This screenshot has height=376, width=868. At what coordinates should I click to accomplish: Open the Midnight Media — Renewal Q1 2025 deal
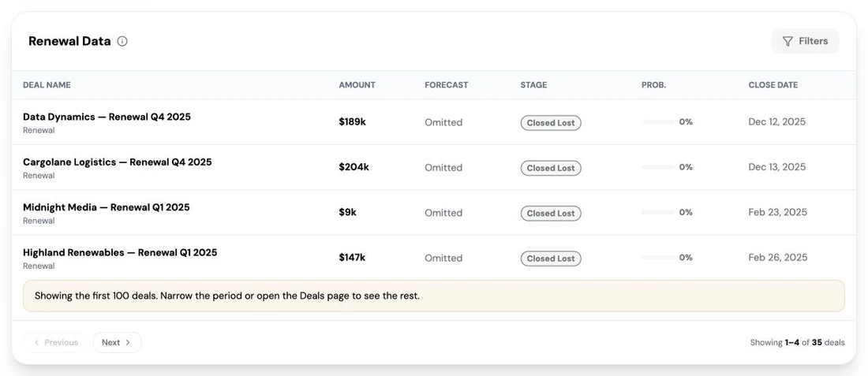107,208
